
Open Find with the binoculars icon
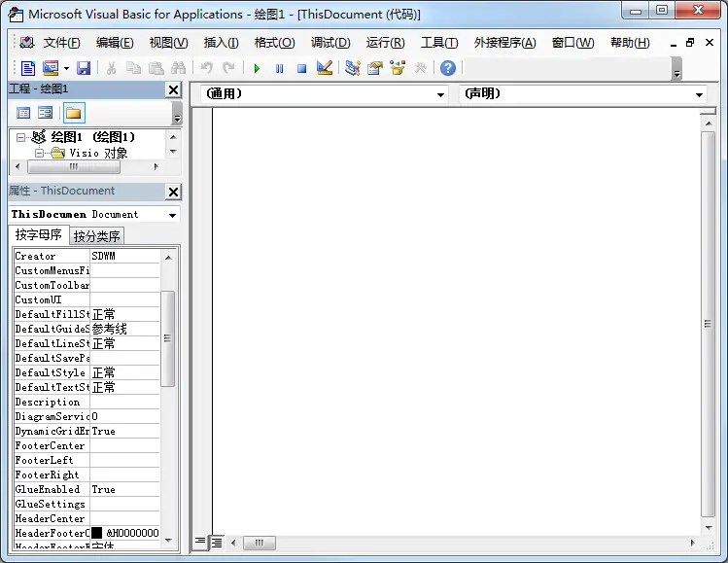(x=178, y=68)
